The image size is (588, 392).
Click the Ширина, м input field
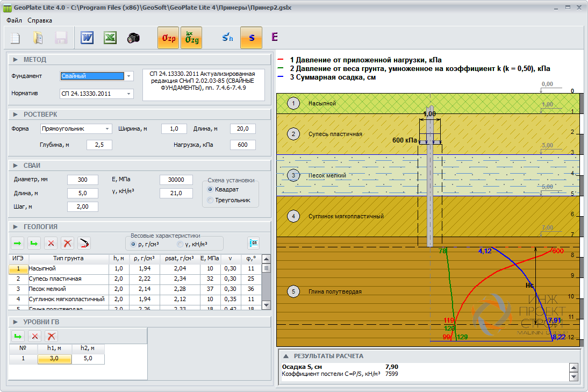[x=174, y=129]
